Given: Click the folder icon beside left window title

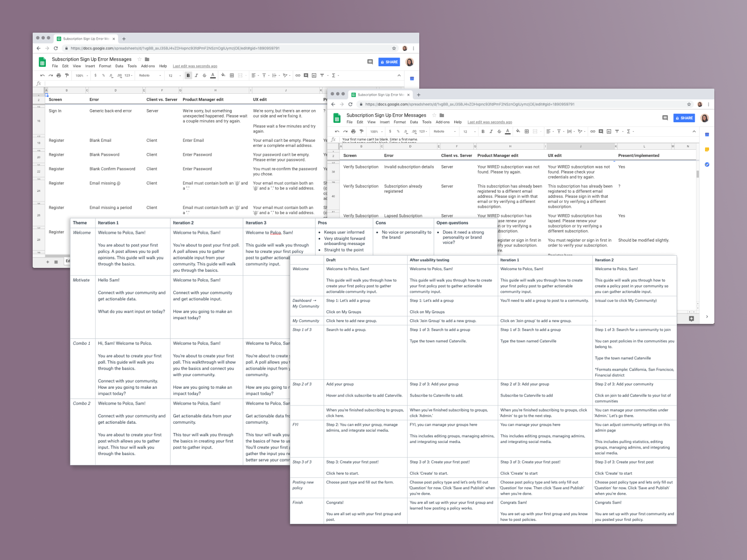Looking at the screenshot, I should point(147,59).
